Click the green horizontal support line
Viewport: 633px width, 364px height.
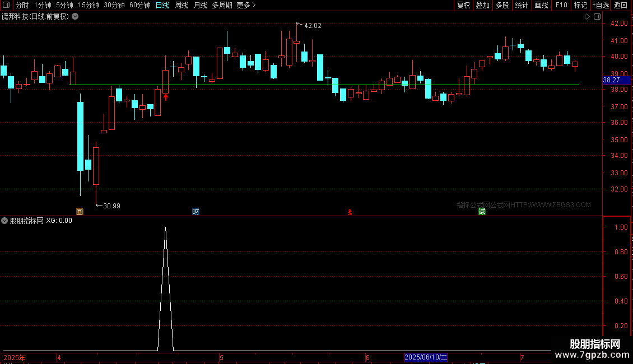pyautogui.click(x=324, y=85)
